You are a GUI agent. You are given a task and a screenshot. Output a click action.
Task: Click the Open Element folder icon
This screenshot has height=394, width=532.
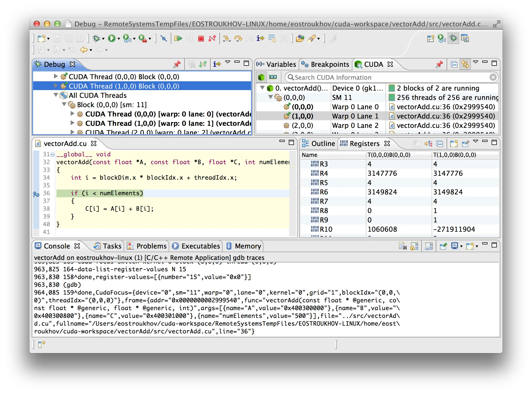(x=300, y=39)
